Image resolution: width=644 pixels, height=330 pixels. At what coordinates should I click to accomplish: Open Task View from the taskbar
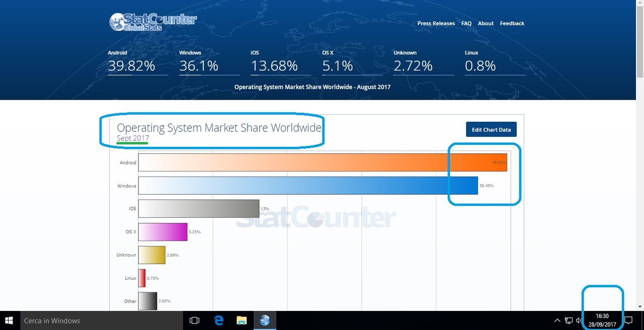pyautogui.click(x=194, y=320)
